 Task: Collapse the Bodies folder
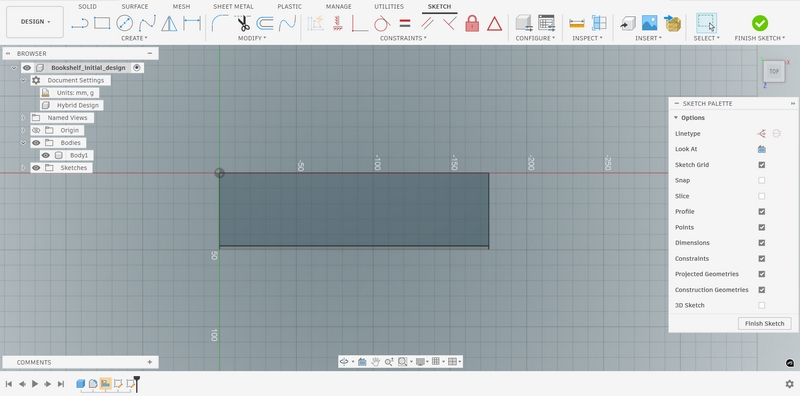click(23, 143)
